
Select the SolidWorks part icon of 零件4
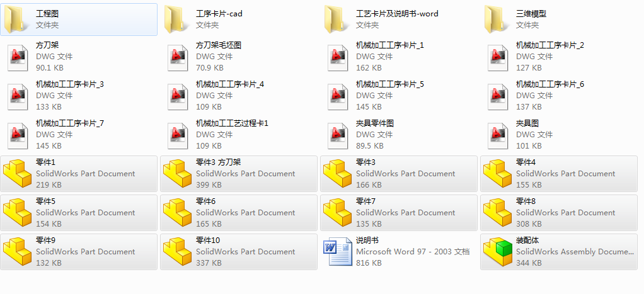(x=497, y=174)
